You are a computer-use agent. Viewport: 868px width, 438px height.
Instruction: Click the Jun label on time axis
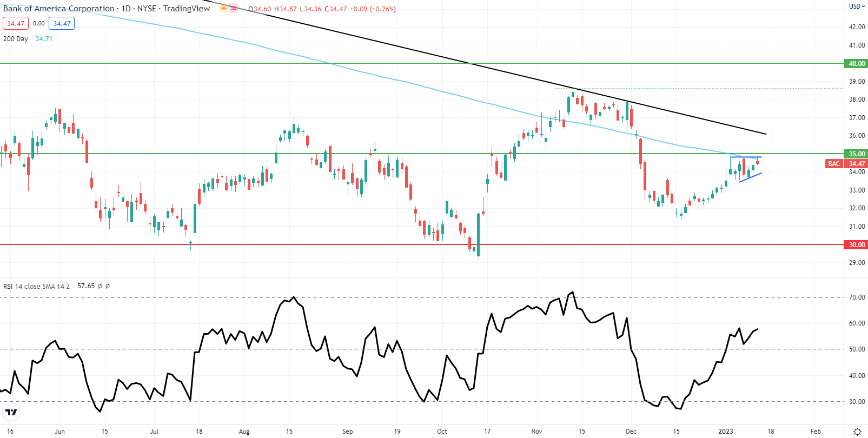59,432
